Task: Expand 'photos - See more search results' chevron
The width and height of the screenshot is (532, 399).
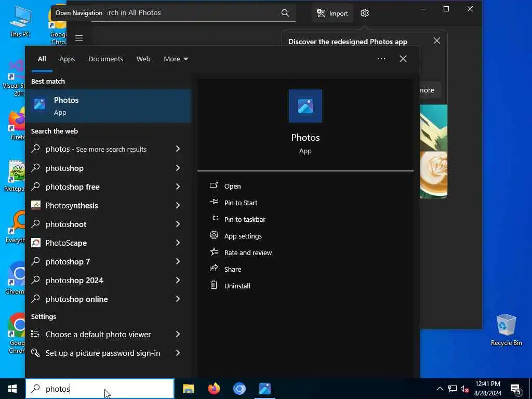Action: (x=178, y=149)
